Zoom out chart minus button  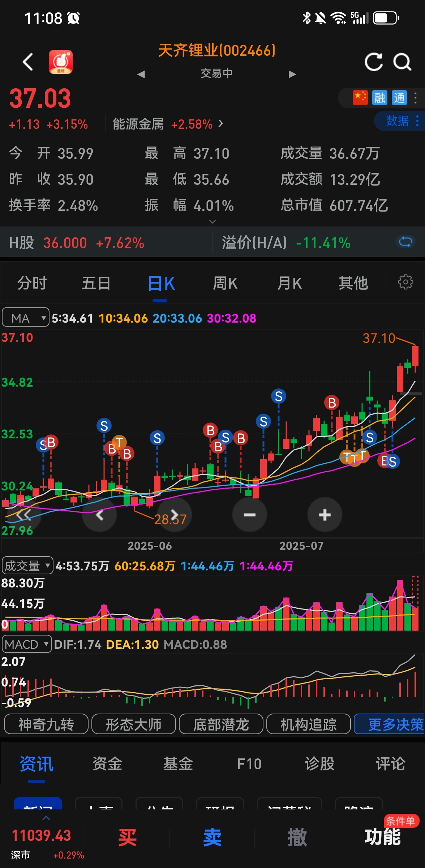(250, 515)
